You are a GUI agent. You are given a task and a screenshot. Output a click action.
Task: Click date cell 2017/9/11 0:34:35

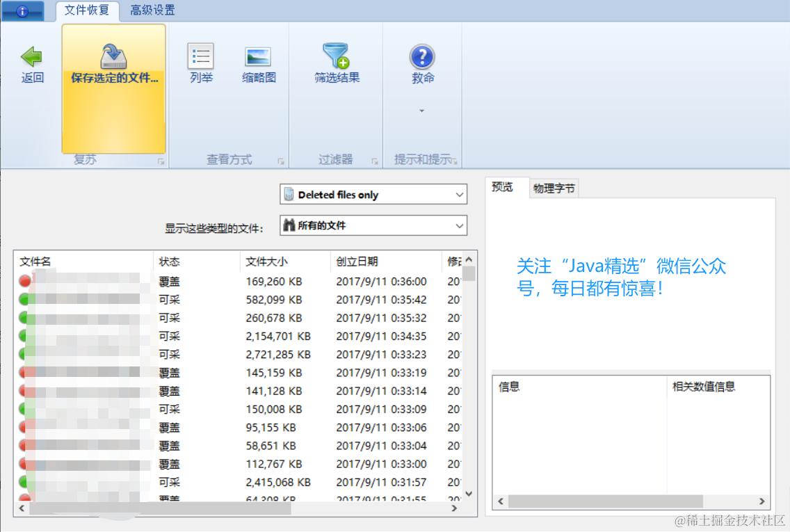(x=381, y=336)
